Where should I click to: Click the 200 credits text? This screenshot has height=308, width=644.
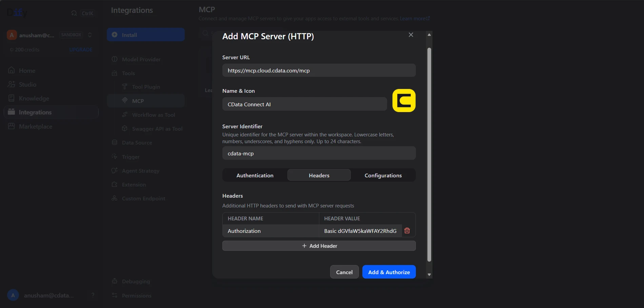pyautogui.click(x=27, y=49)
